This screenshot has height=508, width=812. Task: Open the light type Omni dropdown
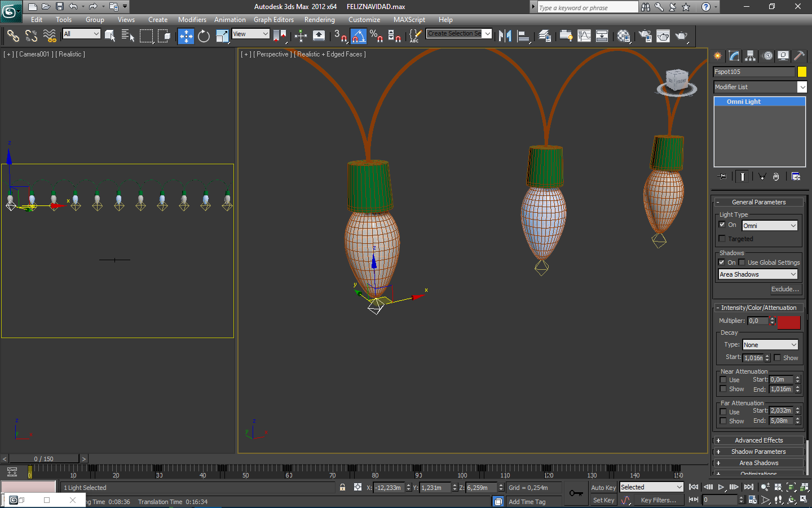(770, 225)
